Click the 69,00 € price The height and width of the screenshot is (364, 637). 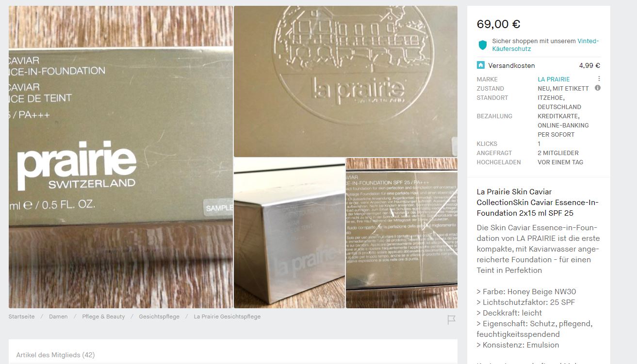click(x=499, y=24)
